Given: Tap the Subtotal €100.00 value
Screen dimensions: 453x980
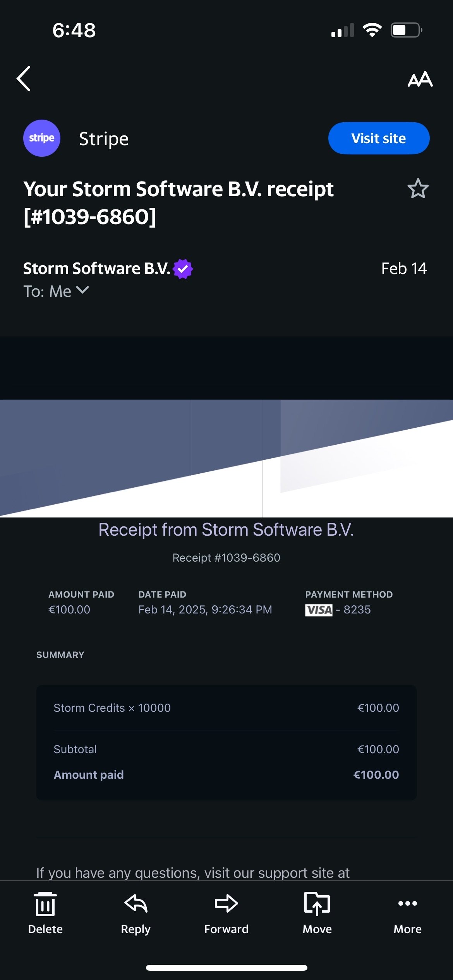Looking at the screenshot, I should [378, 749].
